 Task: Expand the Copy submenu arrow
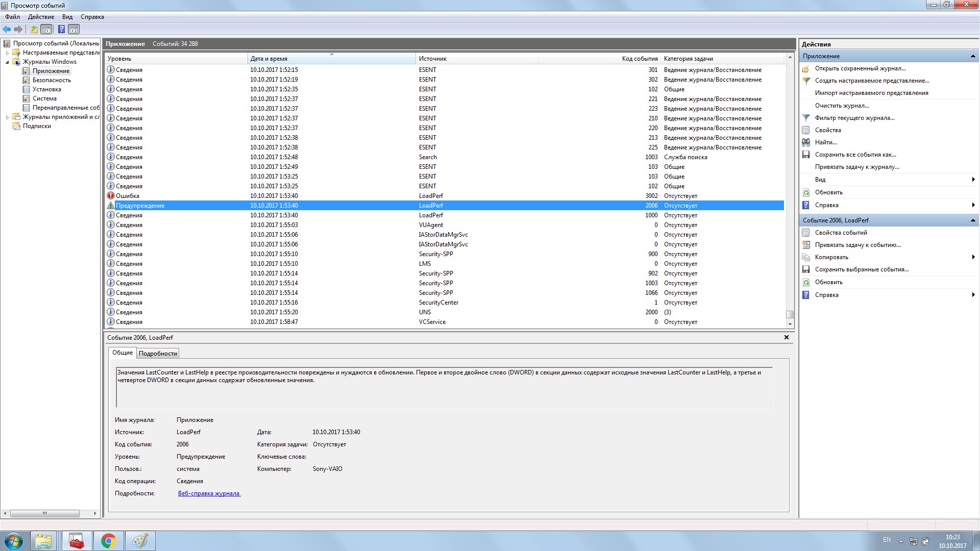[x=973, y=257]
